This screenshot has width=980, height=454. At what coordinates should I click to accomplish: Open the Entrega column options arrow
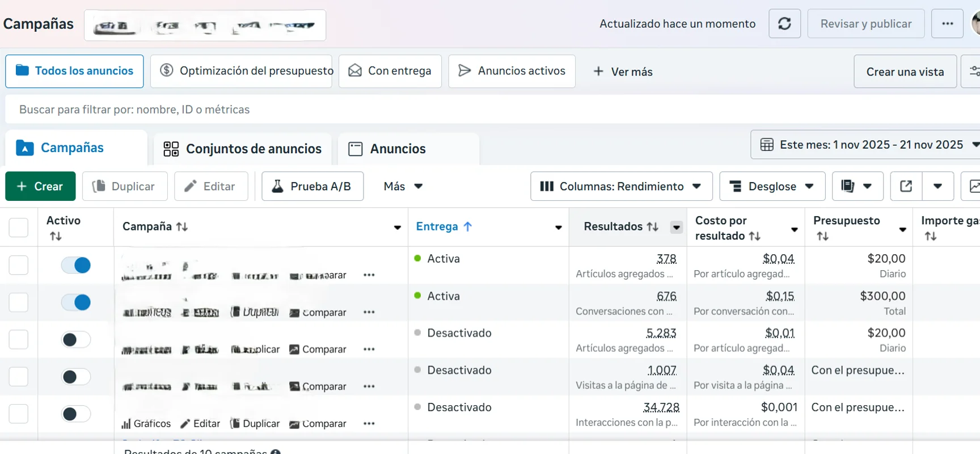coord(559,228)
